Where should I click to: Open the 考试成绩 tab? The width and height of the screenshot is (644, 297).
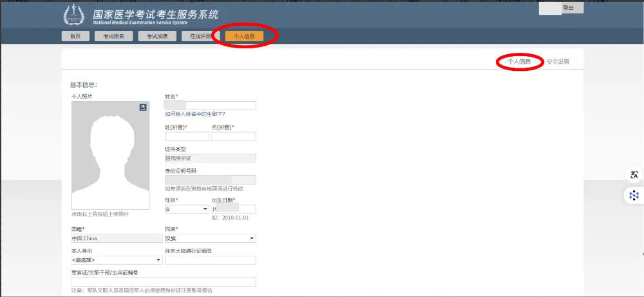[157, 36]
